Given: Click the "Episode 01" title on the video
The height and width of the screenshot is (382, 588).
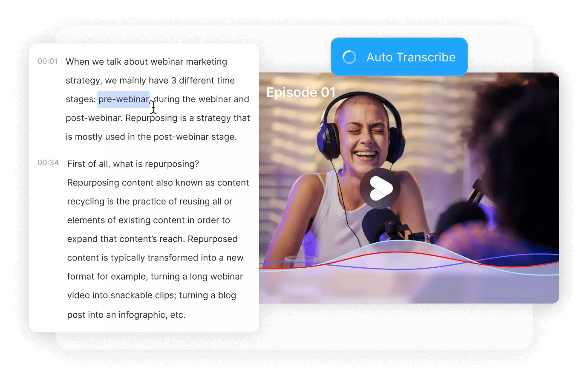Looking at the screenshot, I should point(301,92).
